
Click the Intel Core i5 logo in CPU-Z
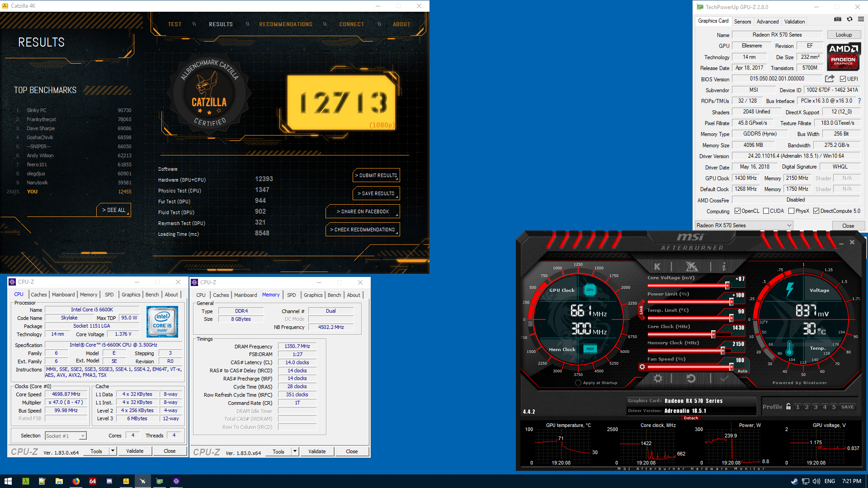162,321
